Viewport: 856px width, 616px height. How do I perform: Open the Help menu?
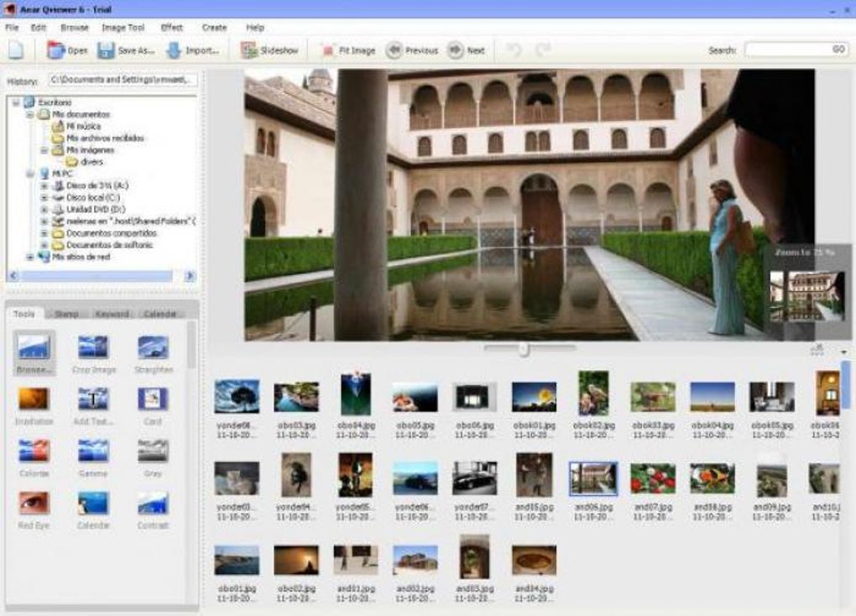coord(255,28)
